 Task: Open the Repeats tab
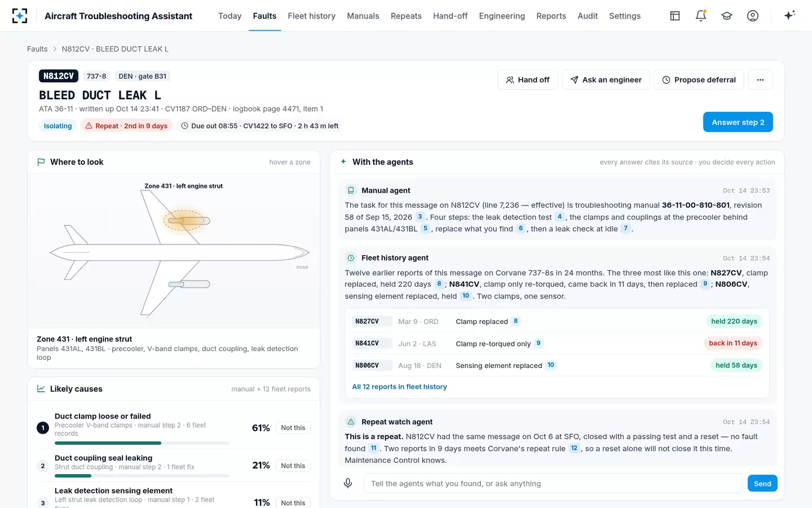coord(406,16)
